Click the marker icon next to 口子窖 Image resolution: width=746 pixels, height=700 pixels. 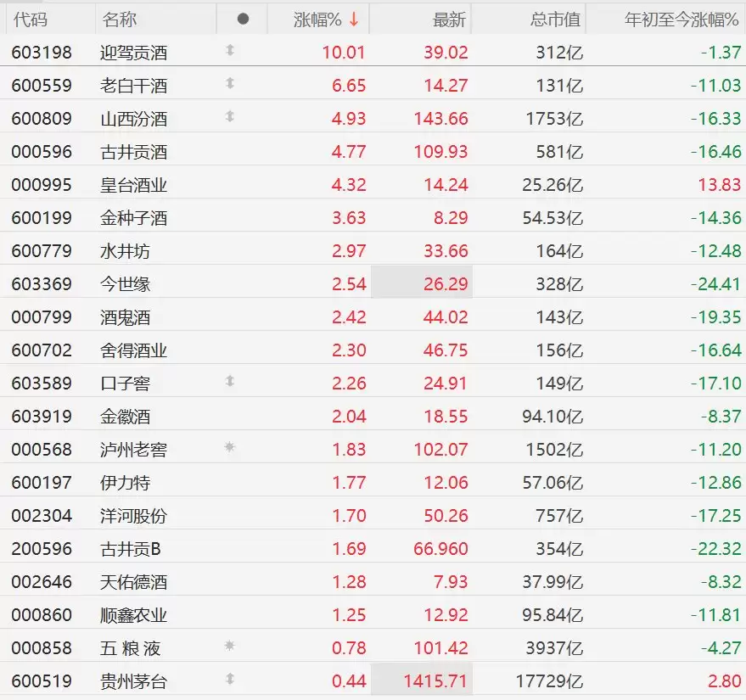(x=229, y=382)
